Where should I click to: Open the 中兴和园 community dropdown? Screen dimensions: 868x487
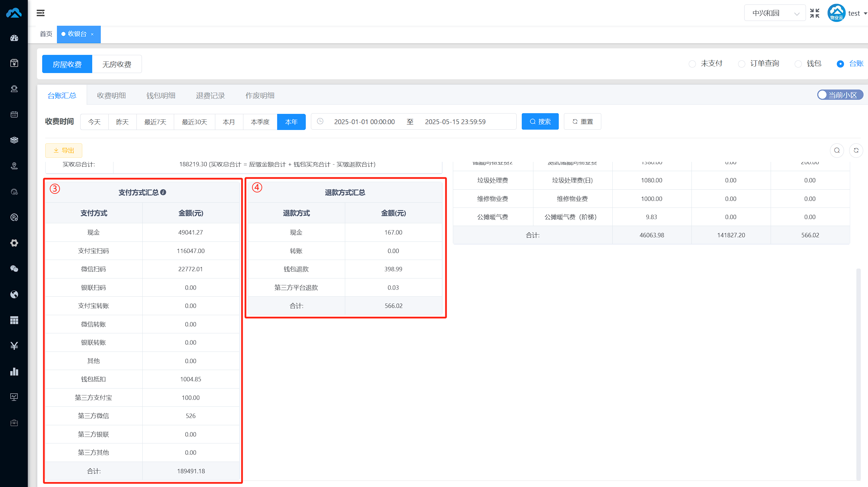[775, 13]
